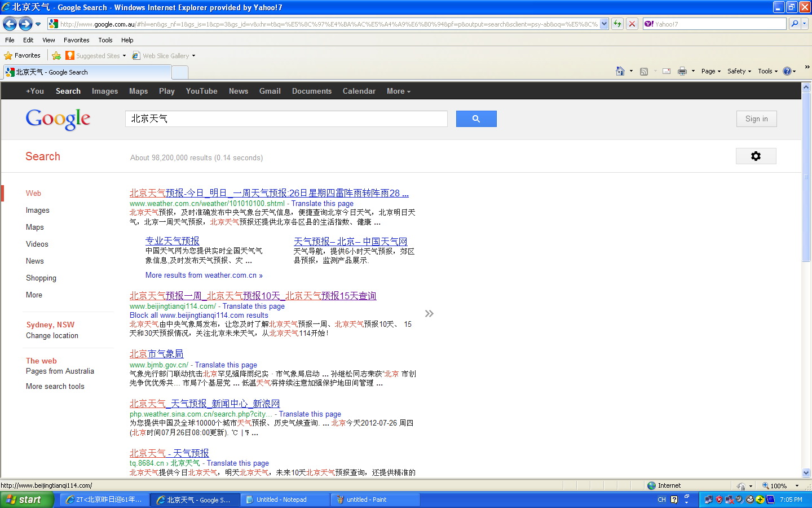Open the Favorites menu

click(76, 40)
